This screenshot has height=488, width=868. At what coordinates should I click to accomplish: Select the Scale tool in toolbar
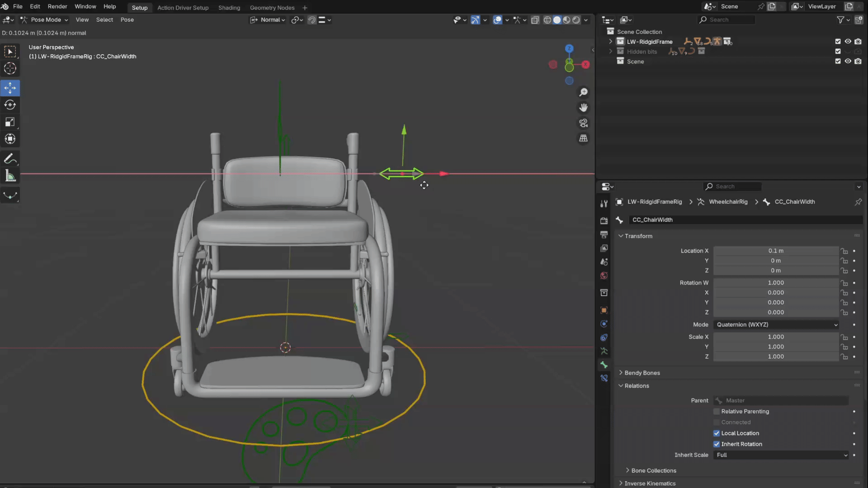coord(10,122)
